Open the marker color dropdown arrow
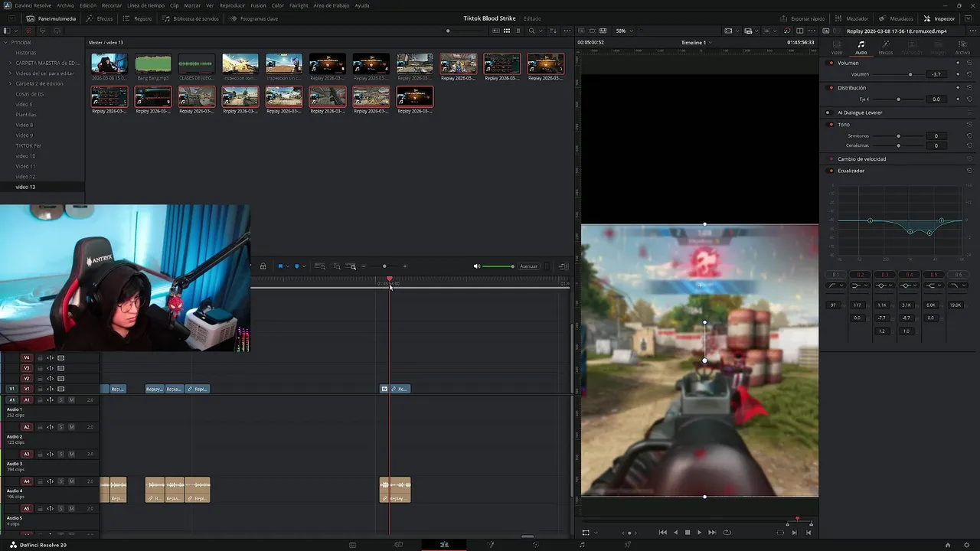This screenshot has width=980, height=551. [304, 266]
